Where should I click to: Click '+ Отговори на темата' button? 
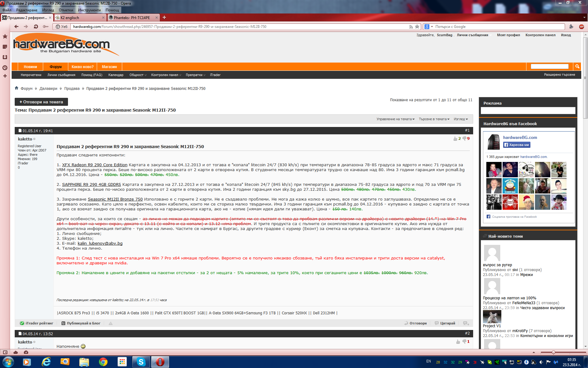41,102
